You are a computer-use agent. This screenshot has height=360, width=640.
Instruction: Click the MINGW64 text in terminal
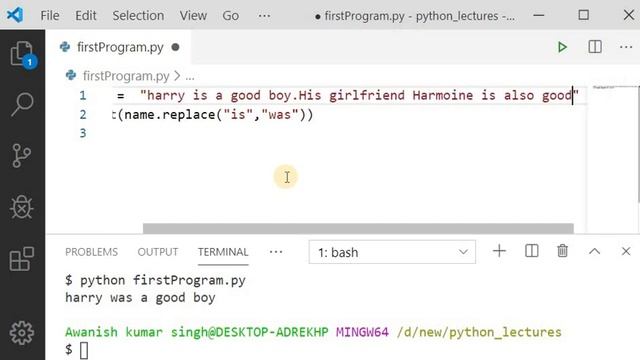(x=362, y=332)
